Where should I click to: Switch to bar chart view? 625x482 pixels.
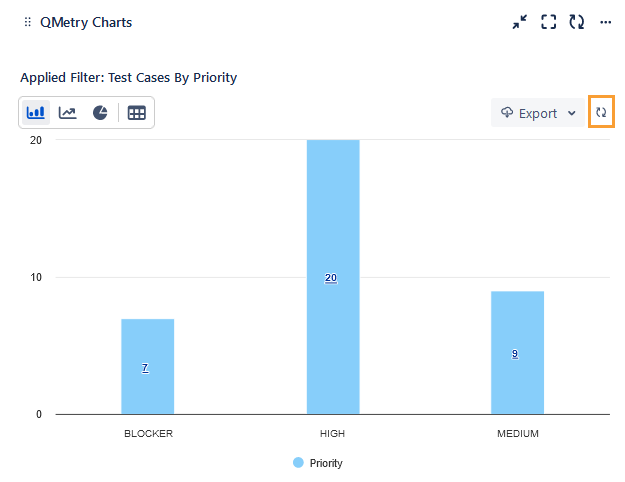tap(35, 113)
